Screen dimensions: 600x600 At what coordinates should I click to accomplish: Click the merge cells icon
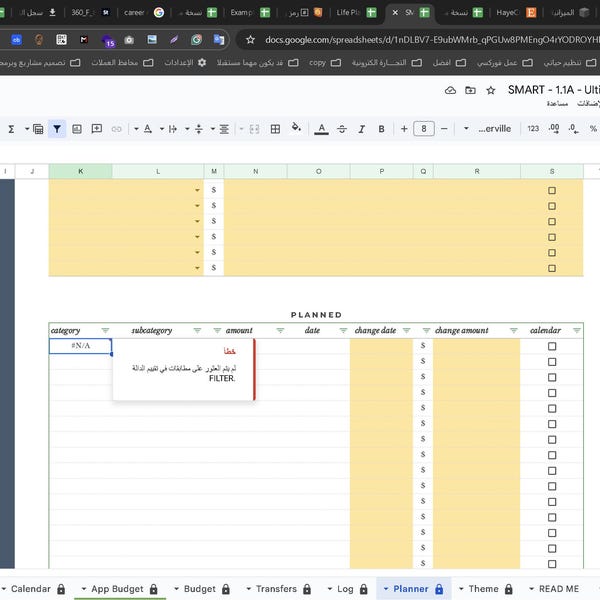click(254, 129)
